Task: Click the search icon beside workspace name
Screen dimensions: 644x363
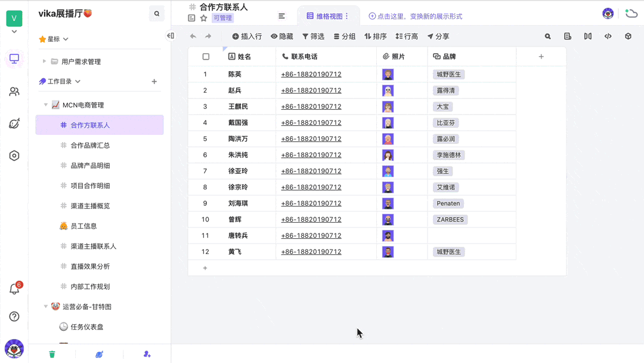Action: pyautogui.click(x=157, y=14)
